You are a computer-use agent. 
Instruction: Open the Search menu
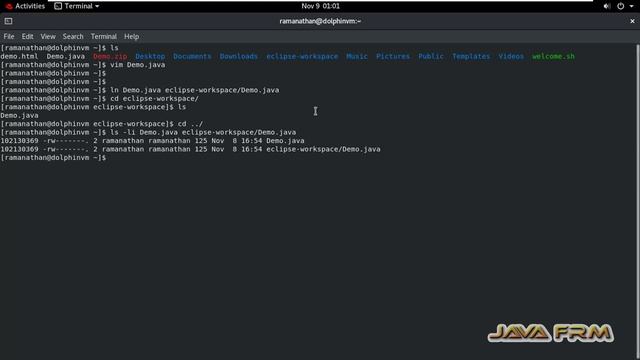(73, 37)
